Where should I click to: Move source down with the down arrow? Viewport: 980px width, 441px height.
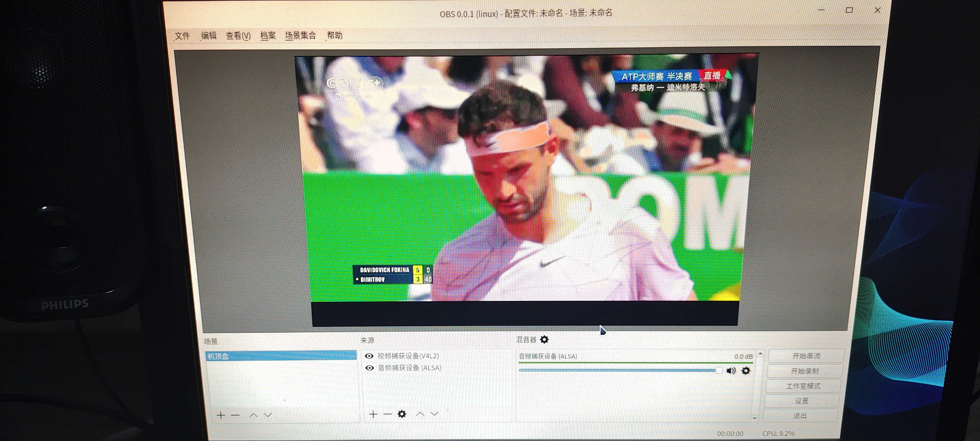434,414
